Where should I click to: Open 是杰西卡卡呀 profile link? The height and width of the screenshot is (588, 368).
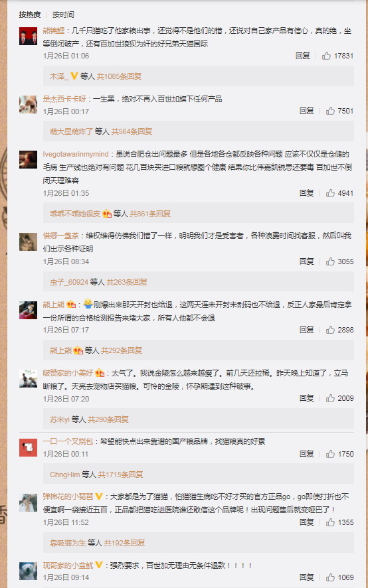pyautogui.click(x=64, y=99)
